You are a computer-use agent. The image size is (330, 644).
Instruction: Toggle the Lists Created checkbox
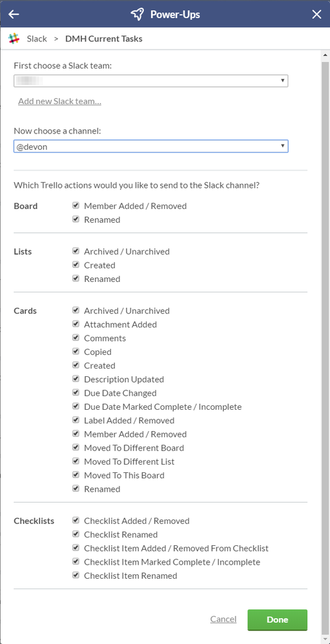point(76,265)
